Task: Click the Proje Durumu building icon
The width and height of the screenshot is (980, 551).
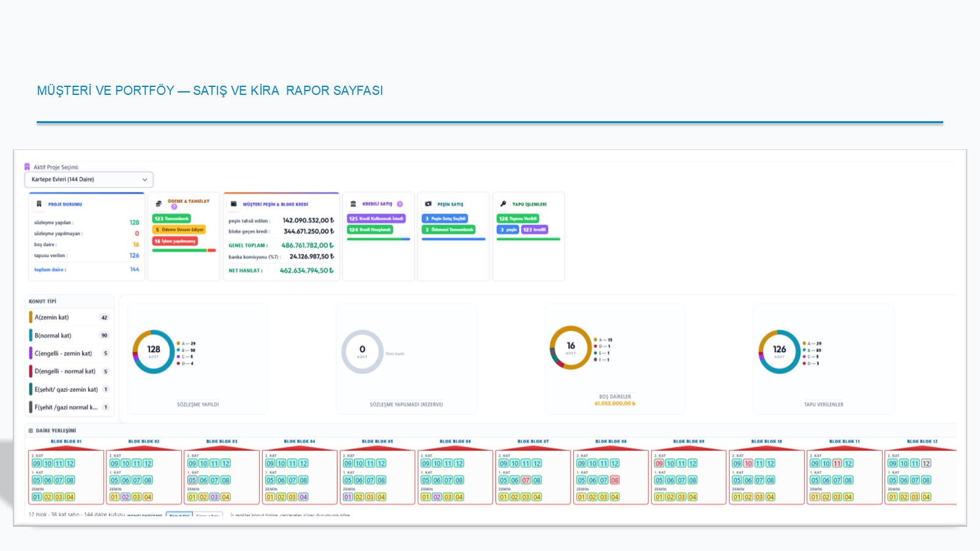Action: coord(39,204)
